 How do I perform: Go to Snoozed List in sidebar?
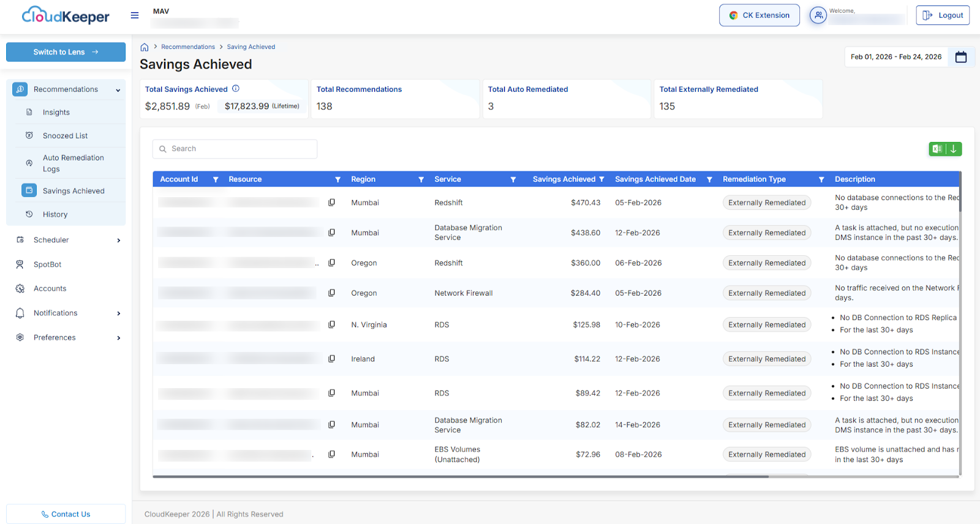click(65, 136)
